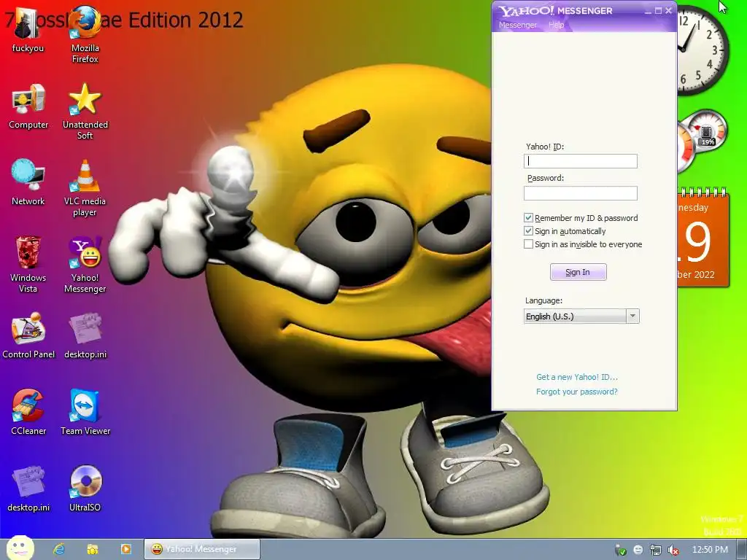Select the Unattended Soft star icon
The width and height of the screenshot is (747, 560).
(85, 112)
